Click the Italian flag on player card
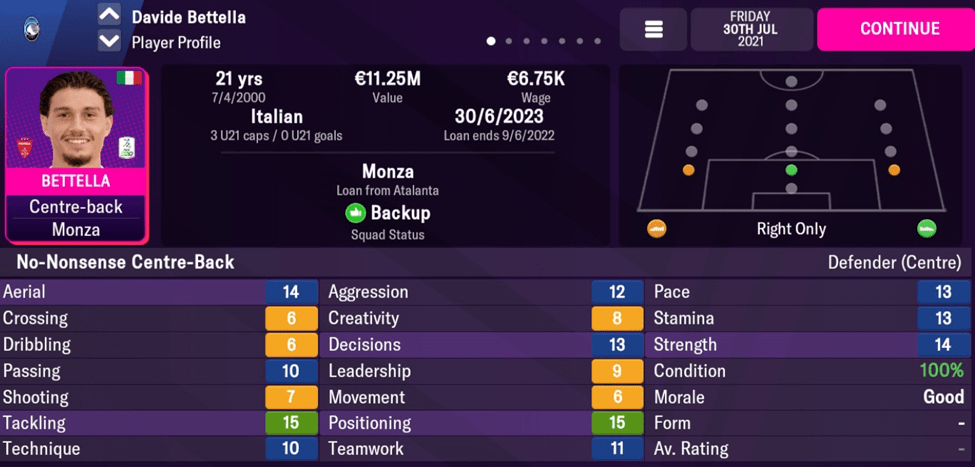Image resolution: width=975 pixels, height=467 pixels. click(x=128, y=78)
